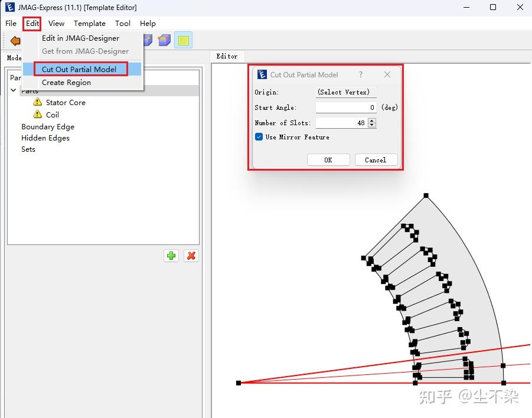Viewport: 532px width, 418px height.
Task: Open the Template menu
Action: click(x=90, y=24)
